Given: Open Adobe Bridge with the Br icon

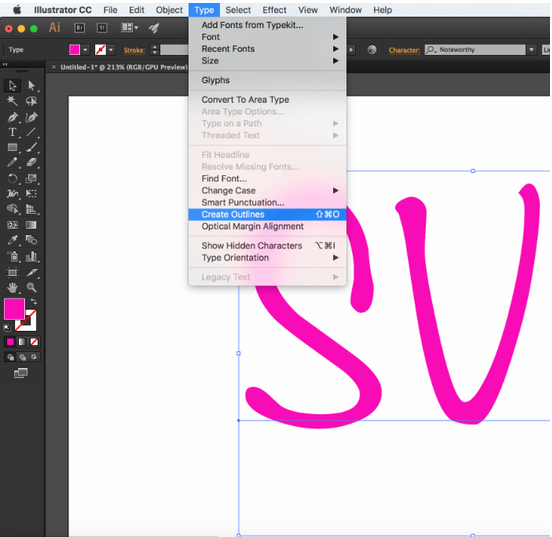Looking at the screenshot, I should coord(80,28).
